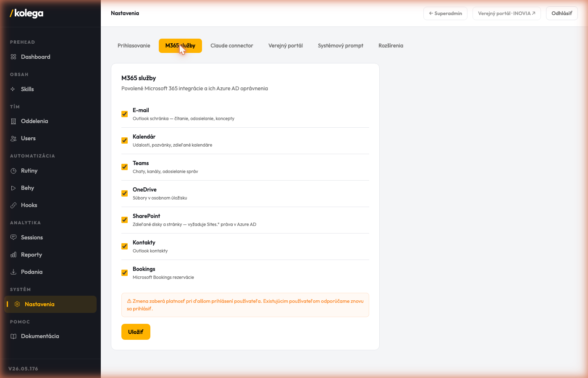Open Sessions analytics page
This screenshot has height=378, width=588.
(x=50, y=237)
